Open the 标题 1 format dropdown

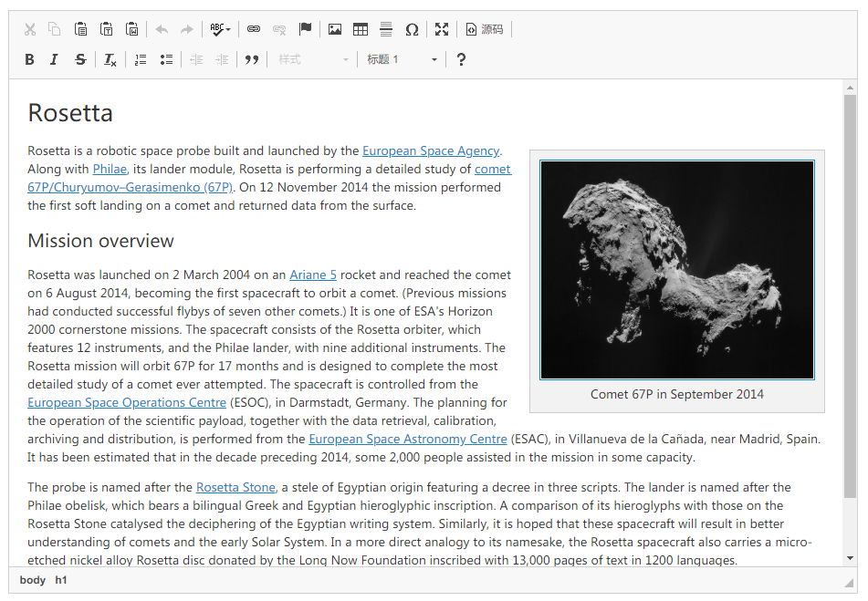402,59
